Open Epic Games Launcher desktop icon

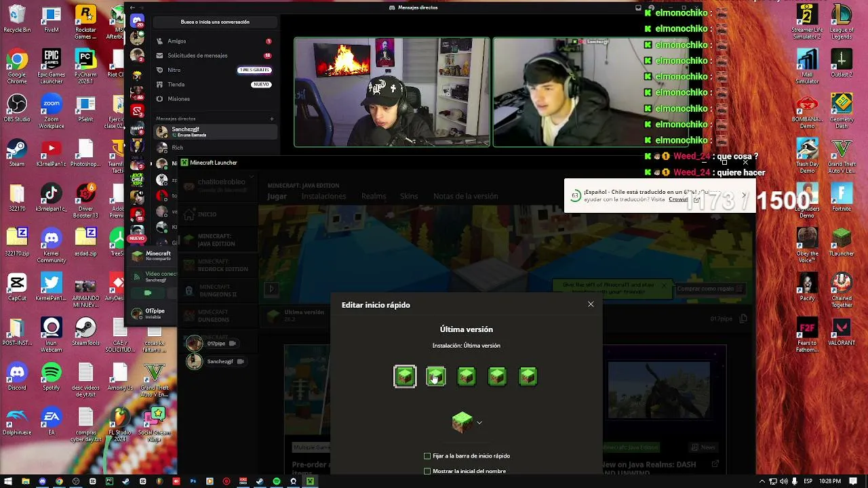coord(51,67)
